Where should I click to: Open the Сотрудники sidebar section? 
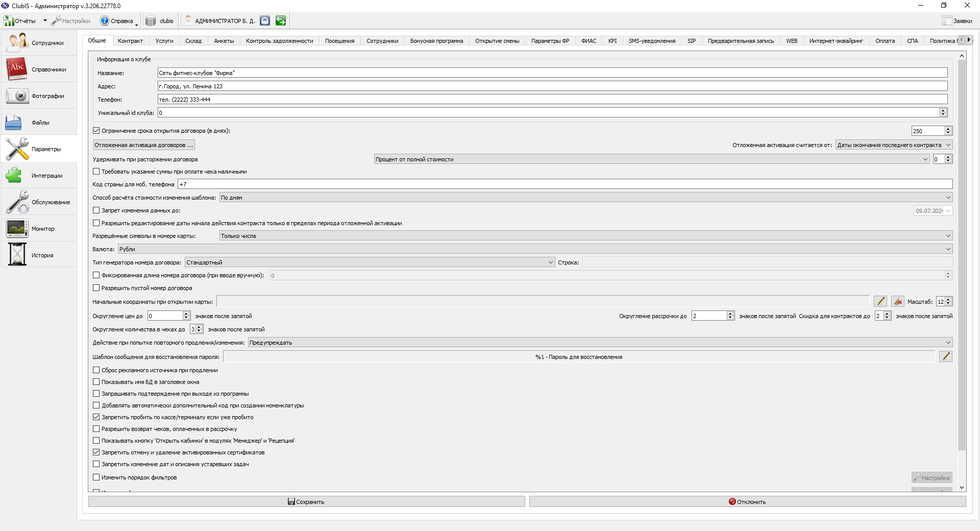tap(39, 43)
